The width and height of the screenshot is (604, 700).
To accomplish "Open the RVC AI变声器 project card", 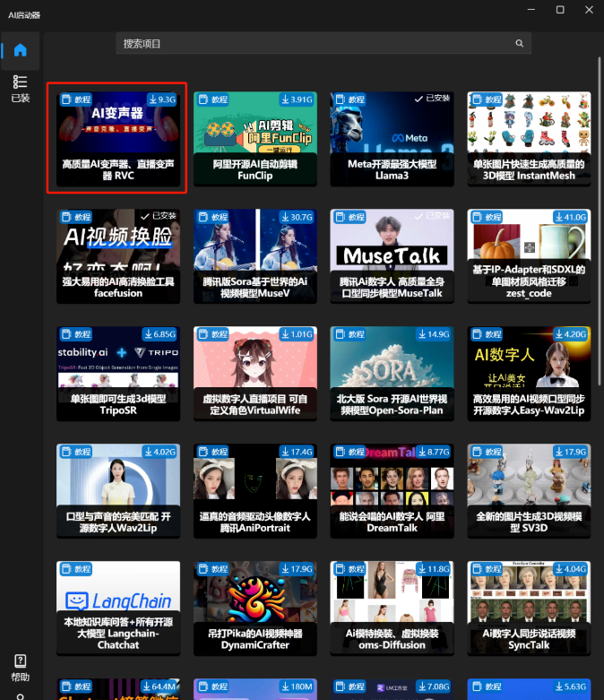I will (118, 139).
